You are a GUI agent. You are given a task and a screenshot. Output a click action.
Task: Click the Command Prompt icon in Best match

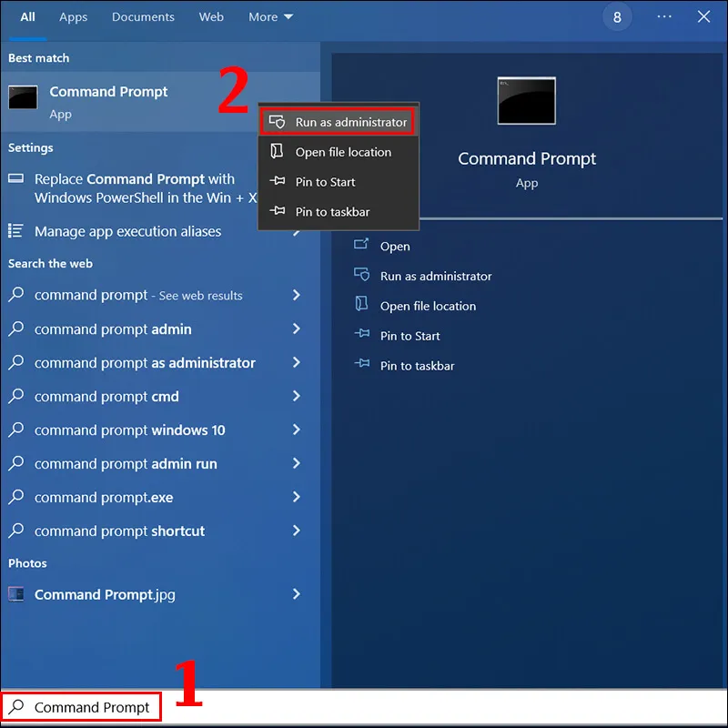tap(24, 97)
